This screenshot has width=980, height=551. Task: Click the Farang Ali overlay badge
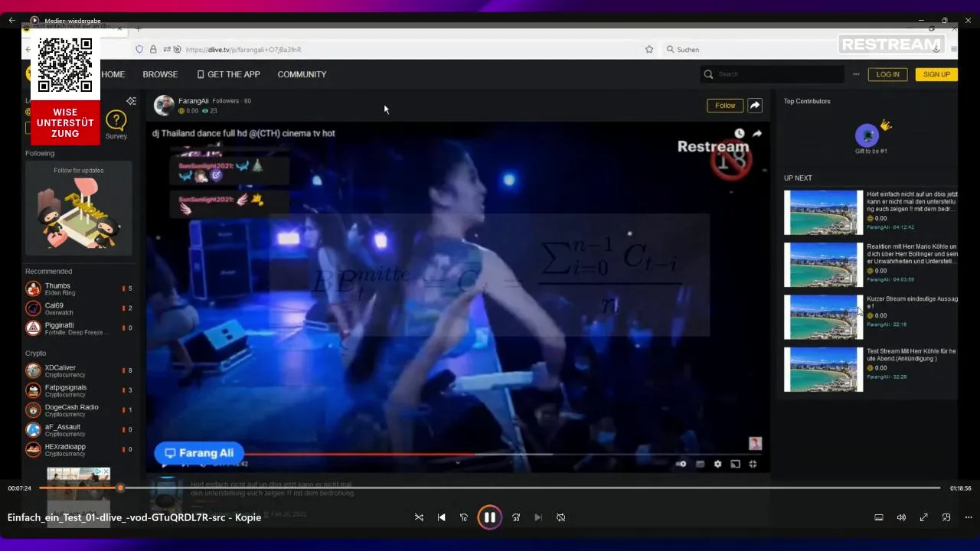199,453
